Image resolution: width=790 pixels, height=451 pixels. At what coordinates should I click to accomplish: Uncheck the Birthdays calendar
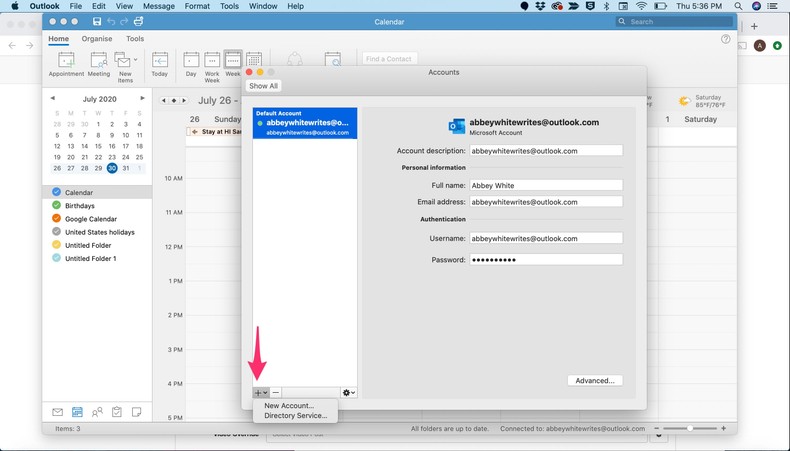[x=56, y=206]
